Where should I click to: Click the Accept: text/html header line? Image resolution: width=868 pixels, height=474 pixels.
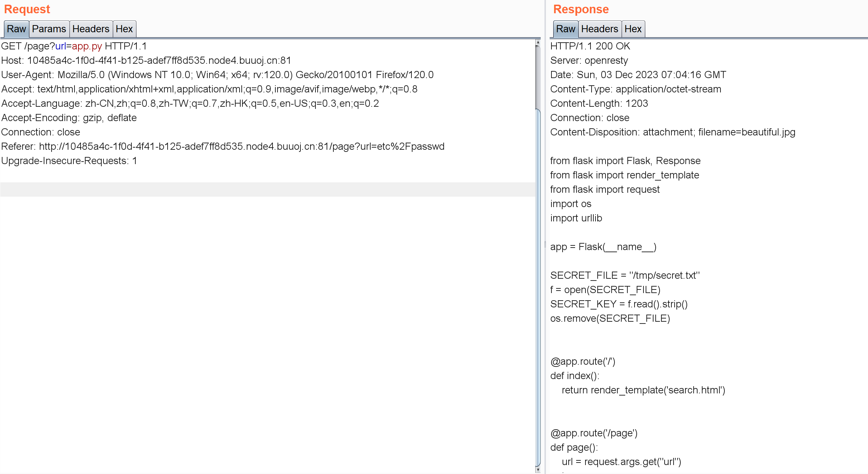(209, 89)
